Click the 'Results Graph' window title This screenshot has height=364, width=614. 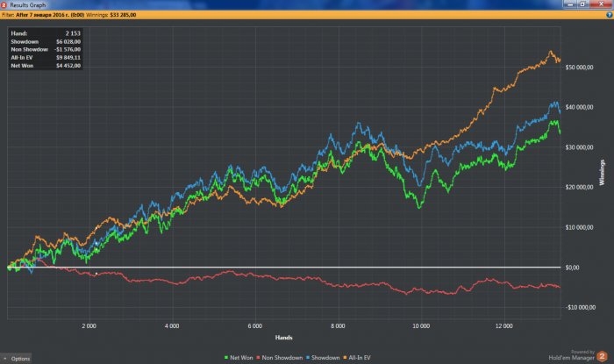click(27, 4)
